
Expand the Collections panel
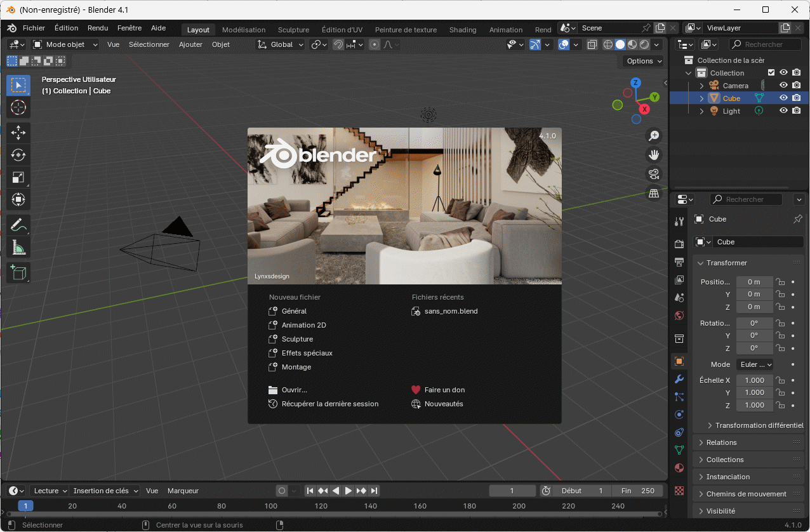coord(749,460)
